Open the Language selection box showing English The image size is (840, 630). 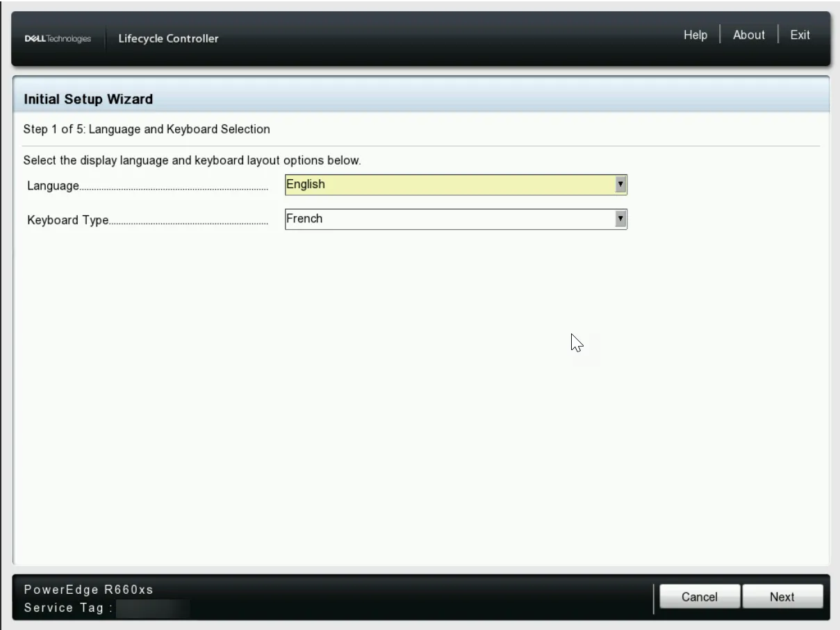(449, 185)
